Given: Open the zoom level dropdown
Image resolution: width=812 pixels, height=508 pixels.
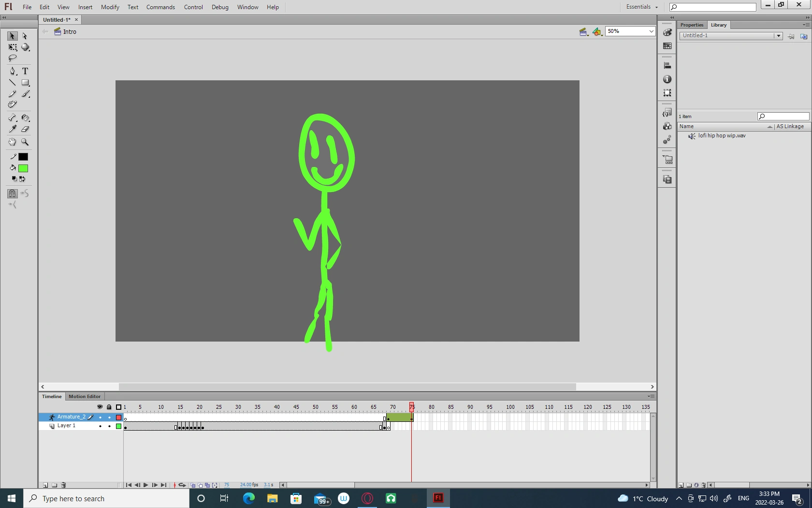Looking at the screenshot, I should [651, 31].
